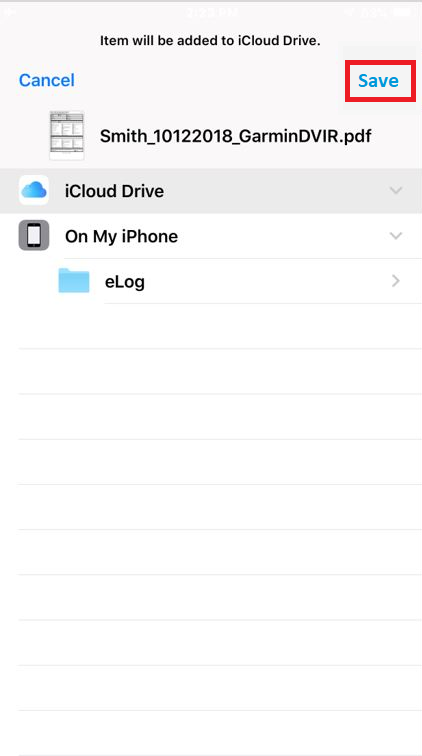Viewport: 422px width, 756px height.
Task: Collapse the iCloud Drive chevron
Action: 396,191
